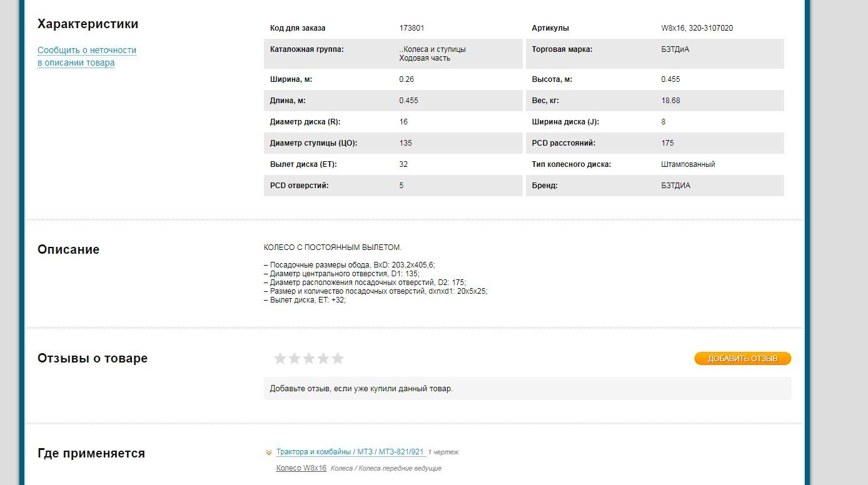Image resolution: width=868 pixels, height=485 pixels.
Task: Select the Каталожная группа value Колеса и ступицы
Action: pos(433,49)
